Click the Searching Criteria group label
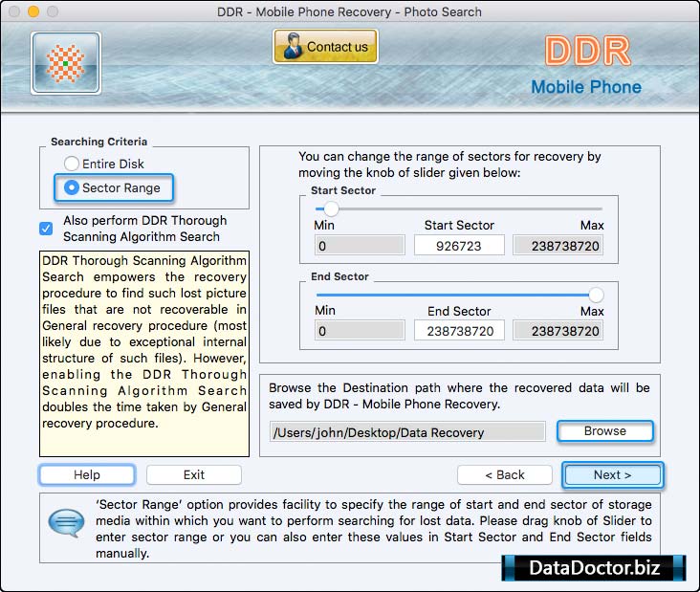Screen dimensions: 700x592 99,142
